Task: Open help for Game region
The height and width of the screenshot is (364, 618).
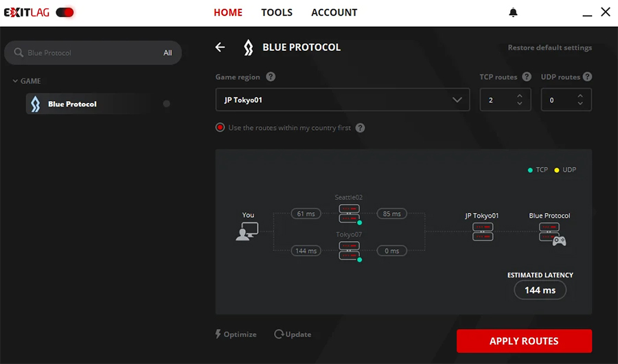Action: (x=271, y=77)
